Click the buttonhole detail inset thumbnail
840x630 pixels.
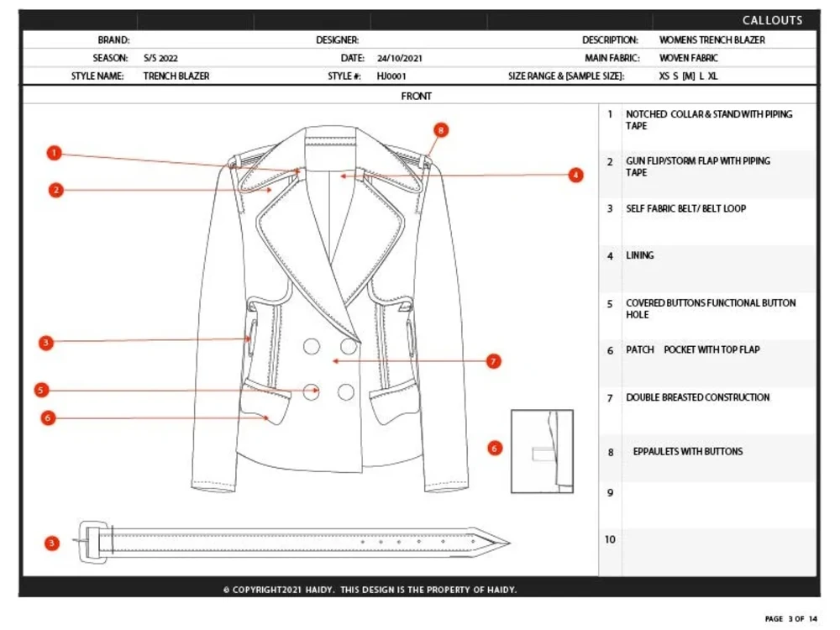pos(542,452)
